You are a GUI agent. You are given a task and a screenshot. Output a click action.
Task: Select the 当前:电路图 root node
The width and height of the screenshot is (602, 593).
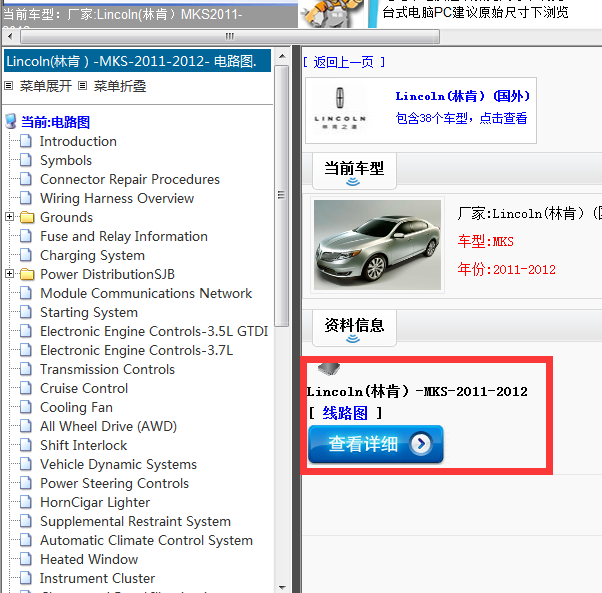(x=55, y=122)
